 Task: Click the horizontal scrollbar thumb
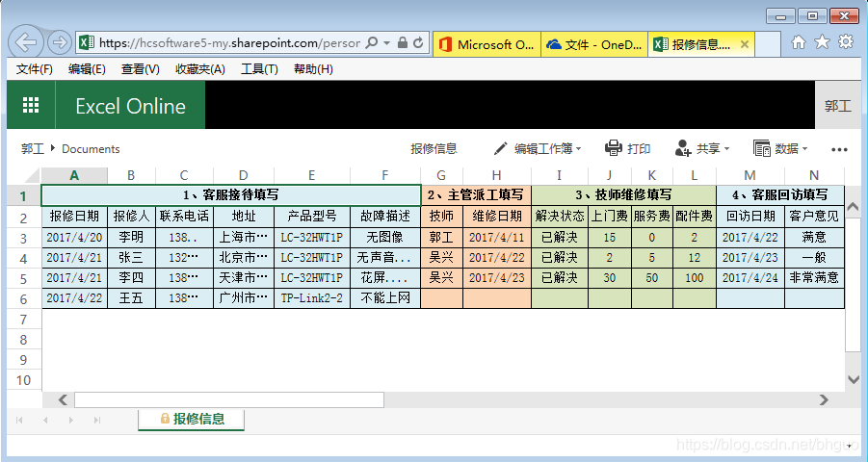point(229,399)
